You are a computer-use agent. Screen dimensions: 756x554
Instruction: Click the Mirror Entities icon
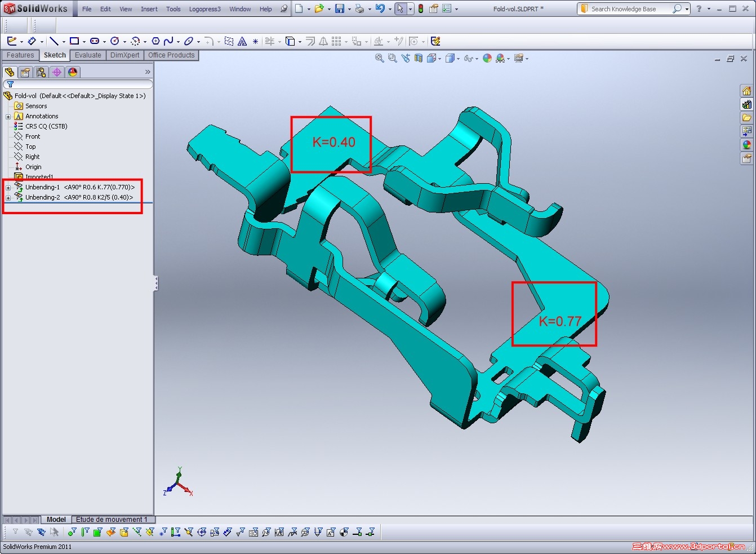(x=323, y=41)
